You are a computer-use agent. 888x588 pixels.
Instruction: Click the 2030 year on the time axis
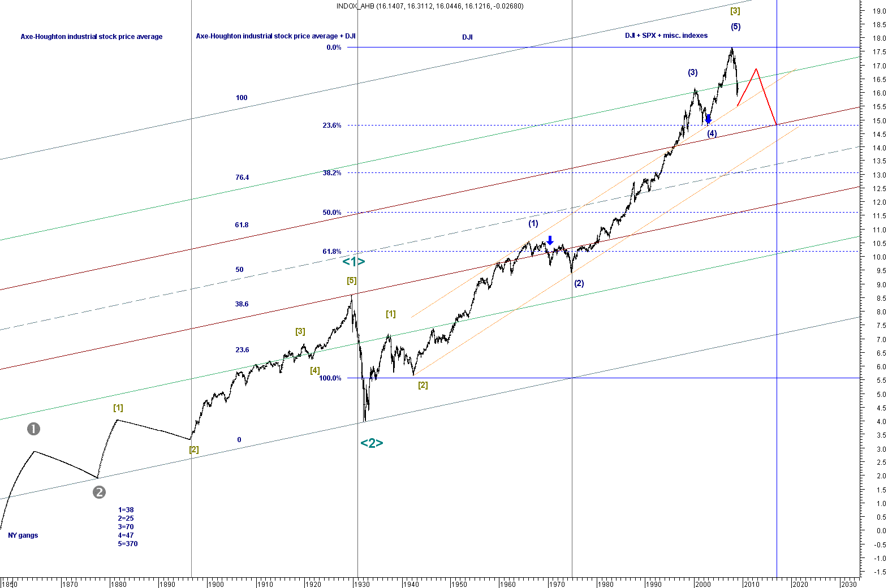848,584
